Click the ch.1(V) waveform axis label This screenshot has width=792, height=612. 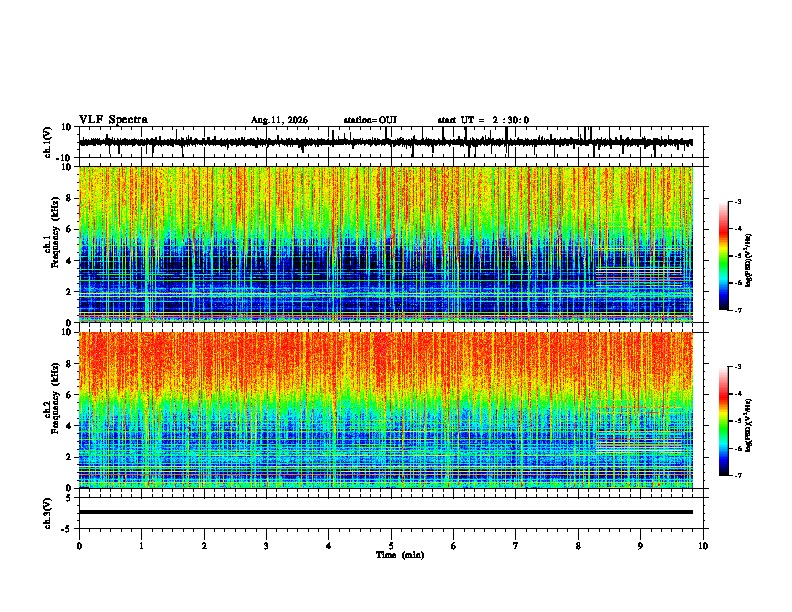(48, 142)
